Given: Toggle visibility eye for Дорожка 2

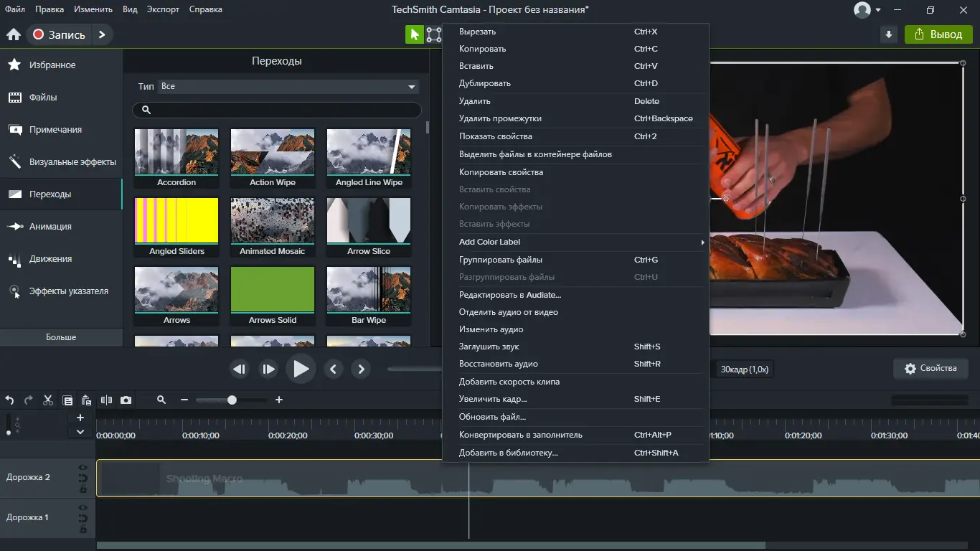Looking at the screenshot, I should coord(83,468).
